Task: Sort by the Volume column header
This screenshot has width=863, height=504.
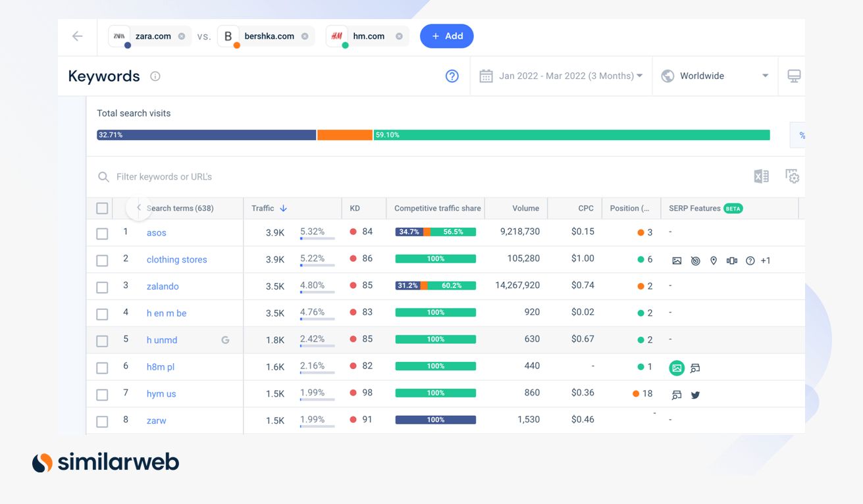Action: pyautogui.click(x=525, y=209)
